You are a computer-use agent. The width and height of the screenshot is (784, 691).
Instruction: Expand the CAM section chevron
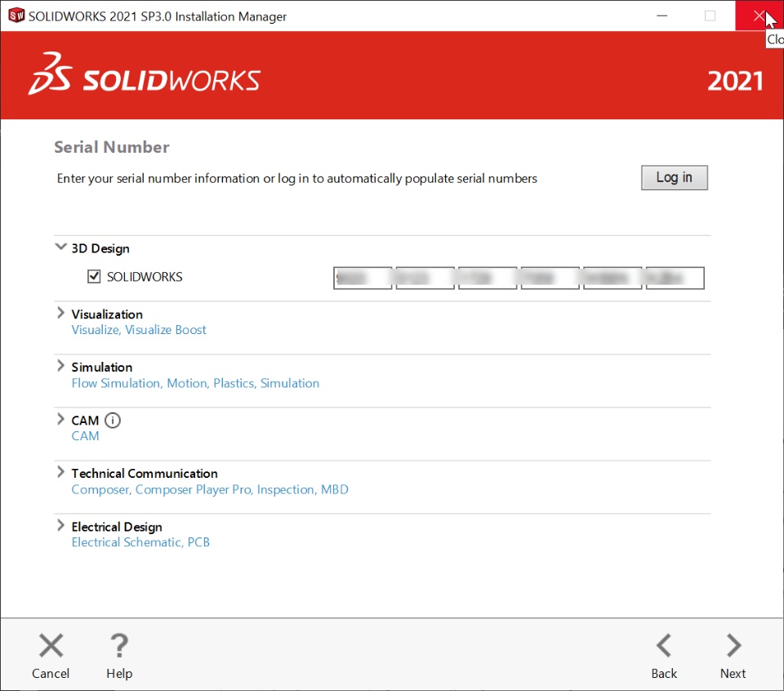60,419
